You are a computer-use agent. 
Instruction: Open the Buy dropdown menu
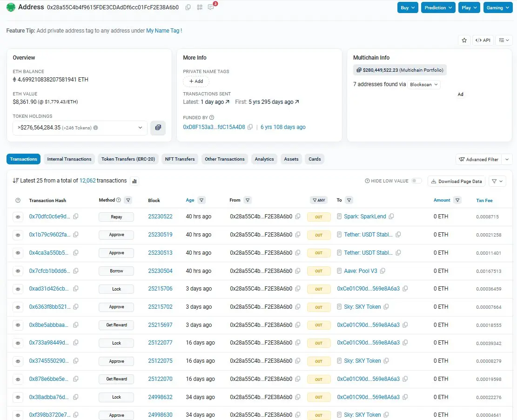pyautogui.click(x=408, y=7)
